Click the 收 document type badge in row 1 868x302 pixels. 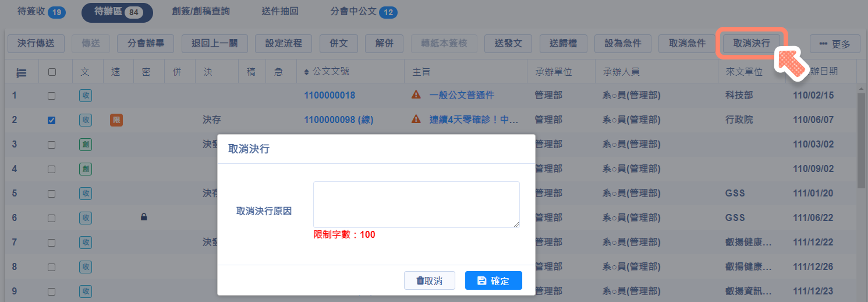point(86,96)
